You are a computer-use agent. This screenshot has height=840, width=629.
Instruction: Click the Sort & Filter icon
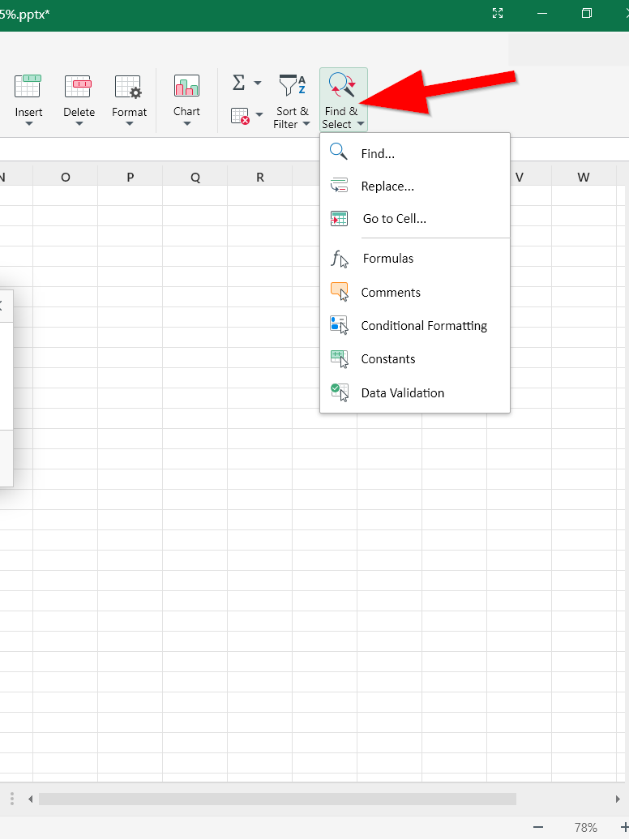[292, 85]
